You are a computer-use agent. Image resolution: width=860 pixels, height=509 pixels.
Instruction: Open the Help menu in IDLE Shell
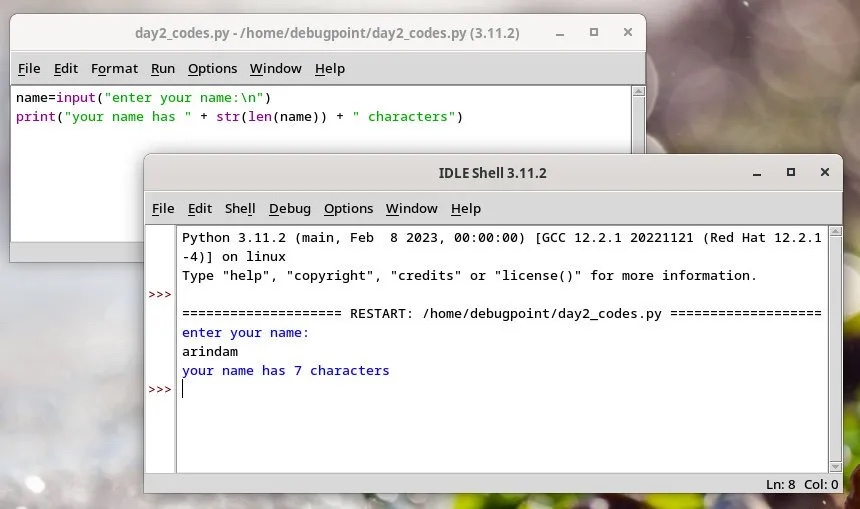tap(465, 208)
